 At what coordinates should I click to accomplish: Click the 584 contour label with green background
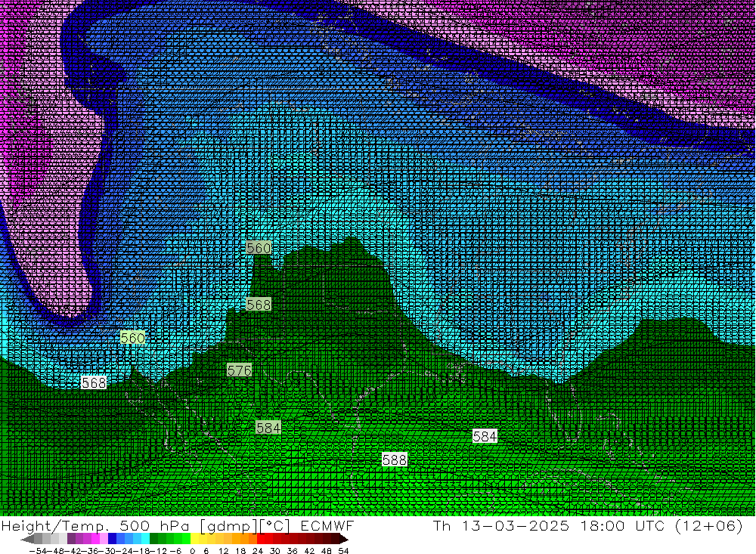pos(268,428)
